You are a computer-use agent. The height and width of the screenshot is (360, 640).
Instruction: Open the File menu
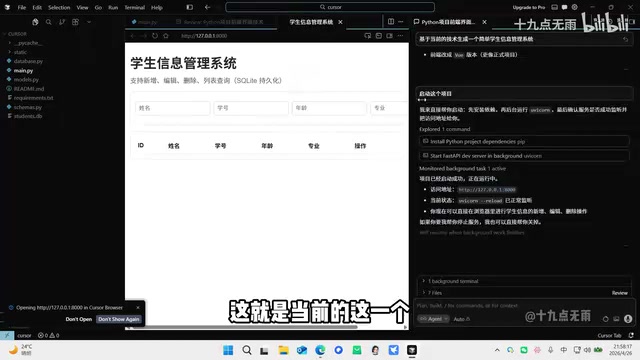pos(22,7)
